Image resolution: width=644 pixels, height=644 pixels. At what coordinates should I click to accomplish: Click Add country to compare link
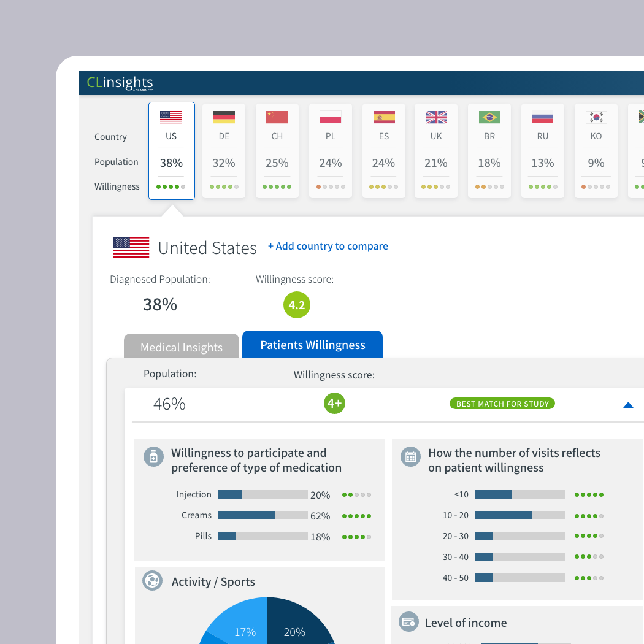[x=328, y=246]
